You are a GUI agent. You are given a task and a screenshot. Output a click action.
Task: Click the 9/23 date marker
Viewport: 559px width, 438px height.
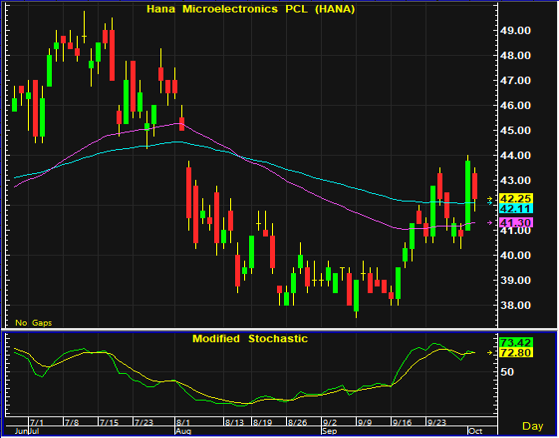pos(437,423)
